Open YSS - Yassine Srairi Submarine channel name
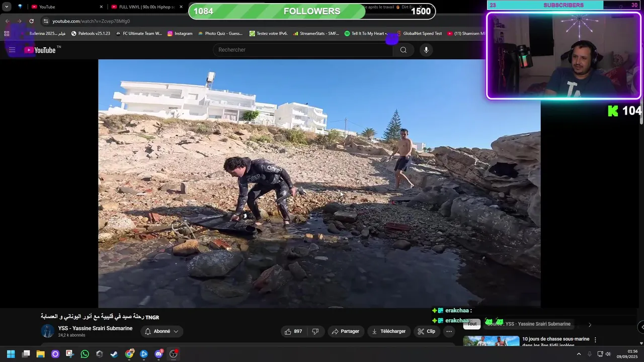Screen dimensions: 644x362 pyautogui.click(x=95, y=328)
